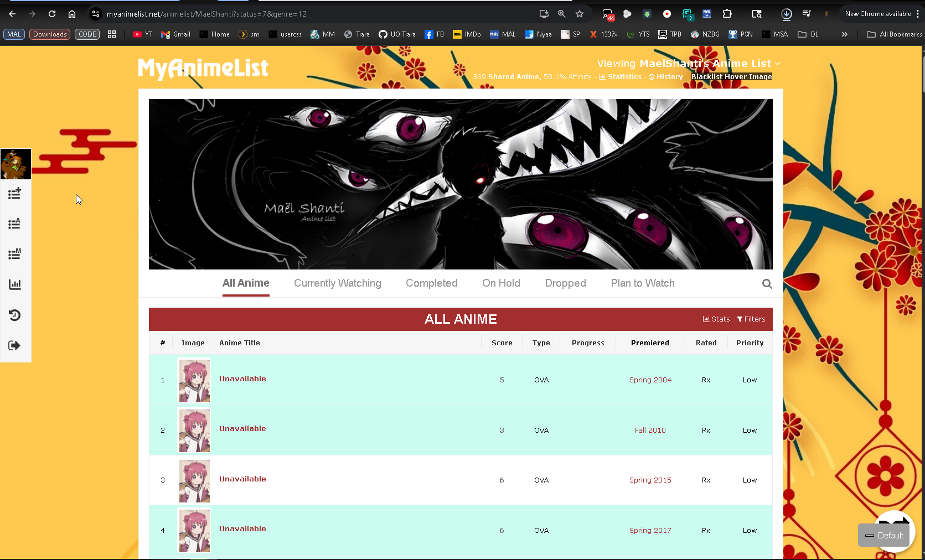Open the Statistics link in the header

pyautogui.click(x=620, y=77)
